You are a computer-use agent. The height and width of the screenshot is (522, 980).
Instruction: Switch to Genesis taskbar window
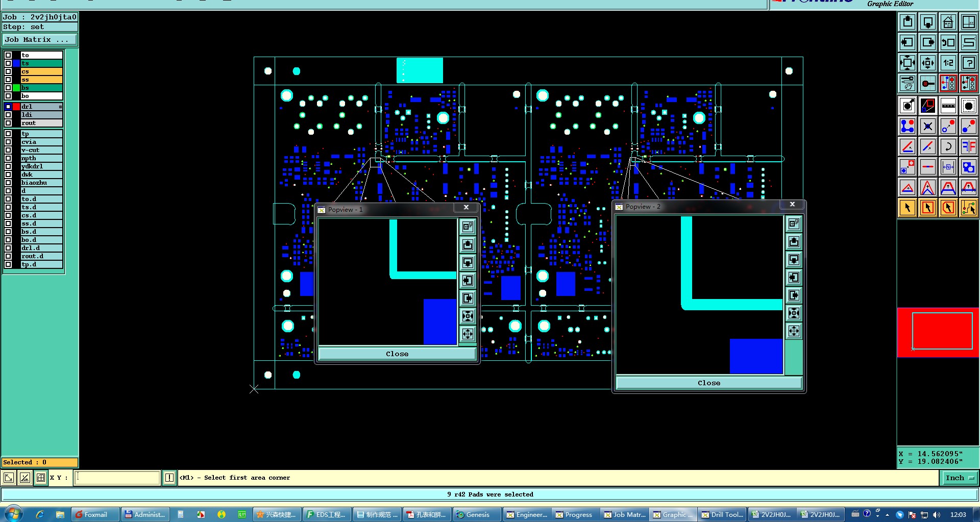[x=477, y=514]
